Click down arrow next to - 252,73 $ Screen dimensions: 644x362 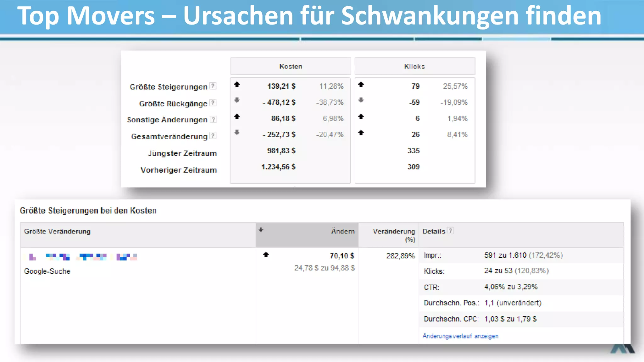pyautogui.click(x=237, y=132)
